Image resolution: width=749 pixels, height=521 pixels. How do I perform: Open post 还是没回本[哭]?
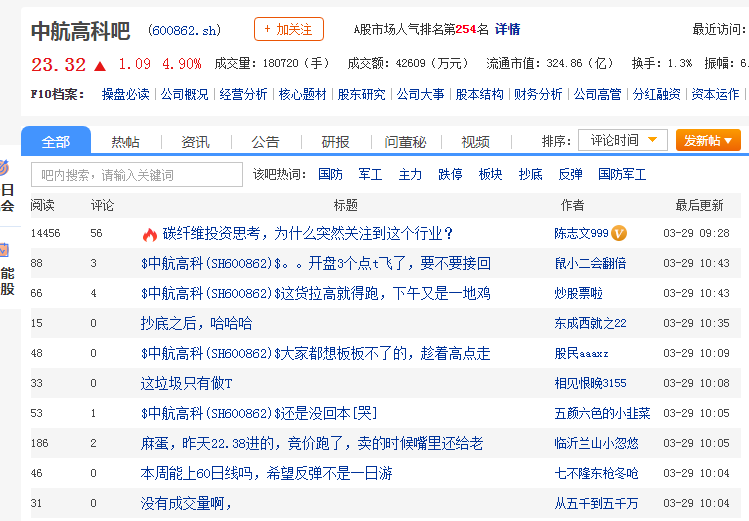click(259, 413)
